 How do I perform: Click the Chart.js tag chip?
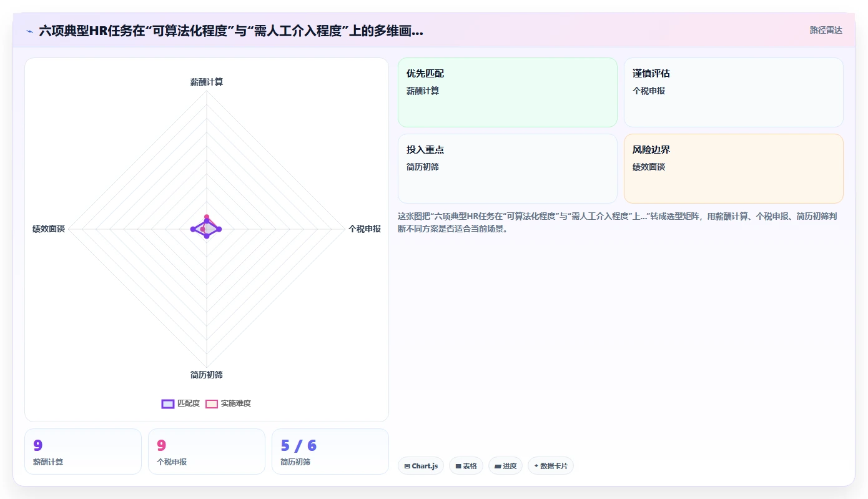(x=421, y=466)
